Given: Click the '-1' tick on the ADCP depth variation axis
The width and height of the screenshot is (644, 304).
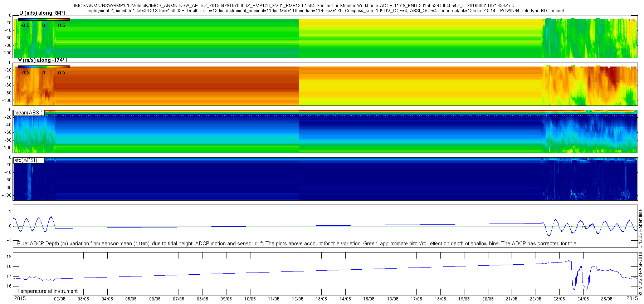Looking at the screenshot, I should click(x=9, y=240).
